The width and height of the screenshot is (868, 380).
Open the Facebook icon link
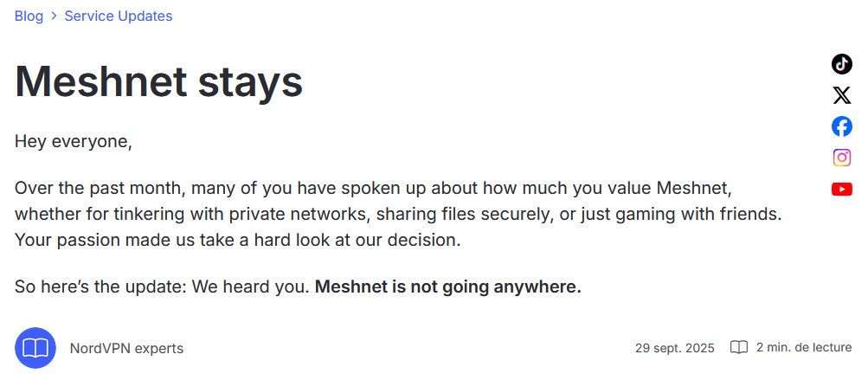[x=842, y=126]
